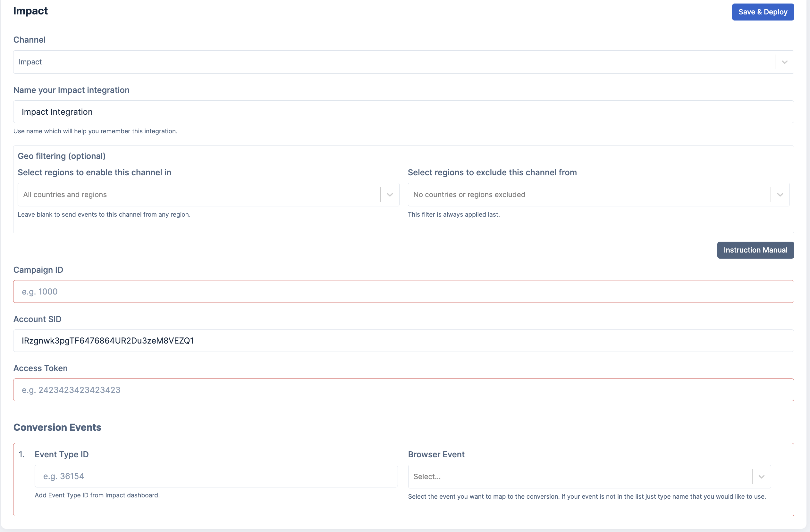
Task: Open the enabled regions dropdown arrow
Action: coord(390,195)
